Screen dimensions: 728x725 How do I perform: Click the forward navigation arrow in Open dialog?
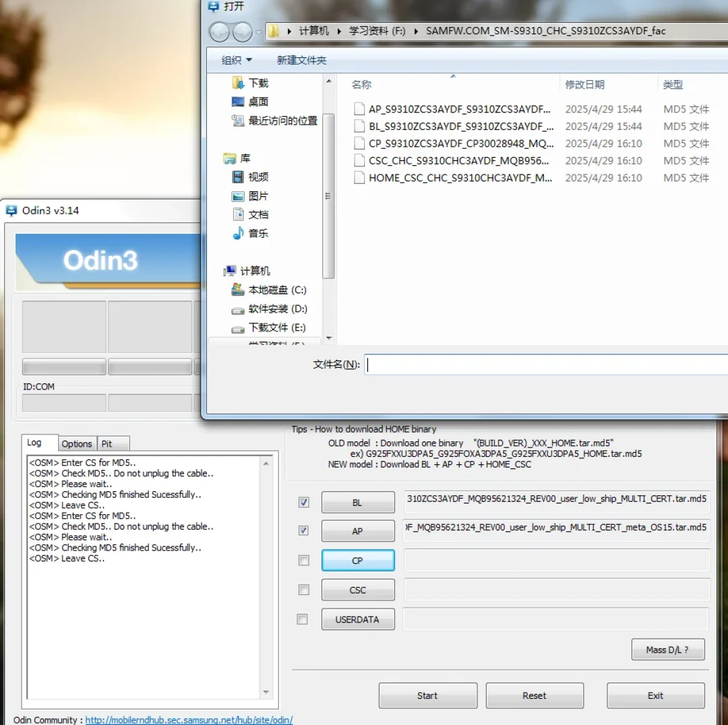[242, 32]
